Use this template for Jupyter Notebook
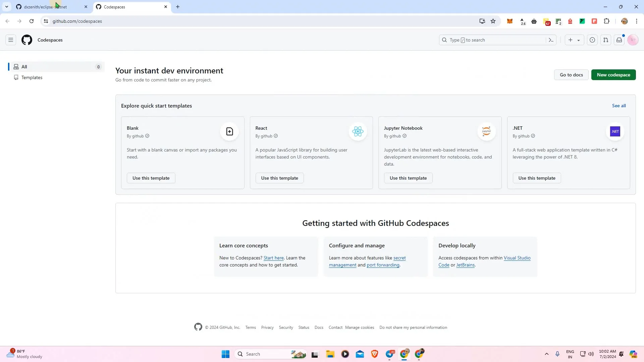Image resolution: width=644 pixels, height=362 pixels. pyautogui.click(x=408, y=178)
